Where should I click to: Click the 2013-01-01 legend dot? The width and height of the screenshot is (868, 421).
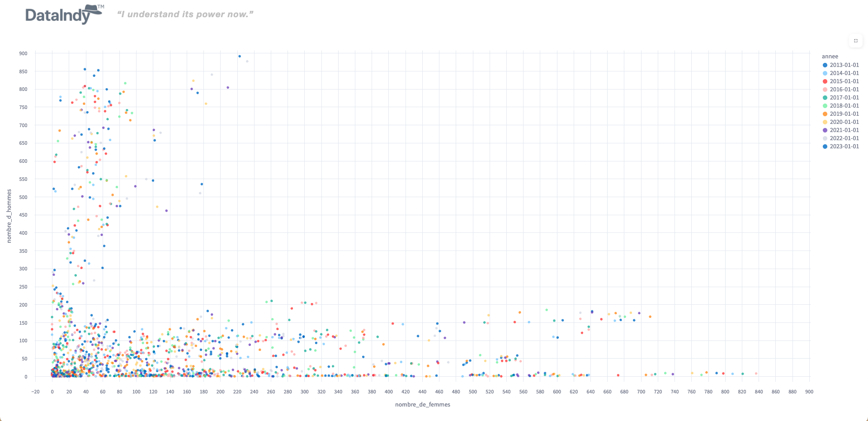point(825,65)
